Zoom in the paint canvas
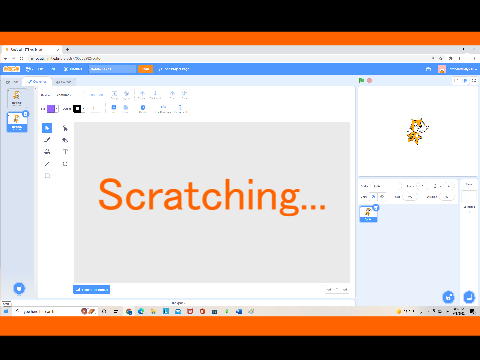The image size is (480, 360). click(x=345, y=289)
